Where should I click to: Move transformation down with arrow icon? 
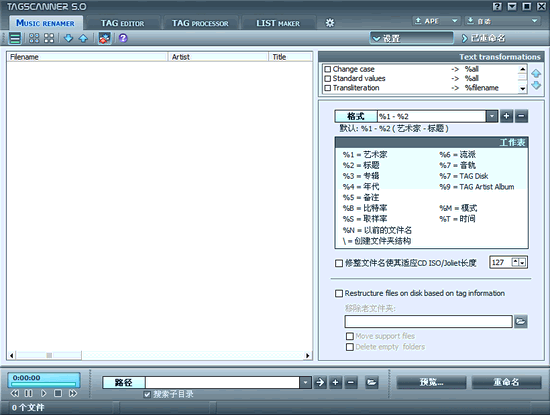tap(536, 85)
